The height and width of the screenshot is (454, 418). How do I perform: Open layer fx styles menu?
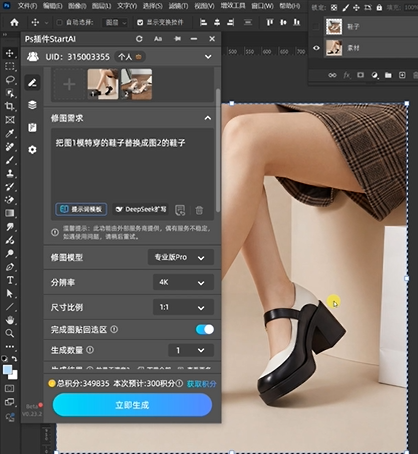347,75
